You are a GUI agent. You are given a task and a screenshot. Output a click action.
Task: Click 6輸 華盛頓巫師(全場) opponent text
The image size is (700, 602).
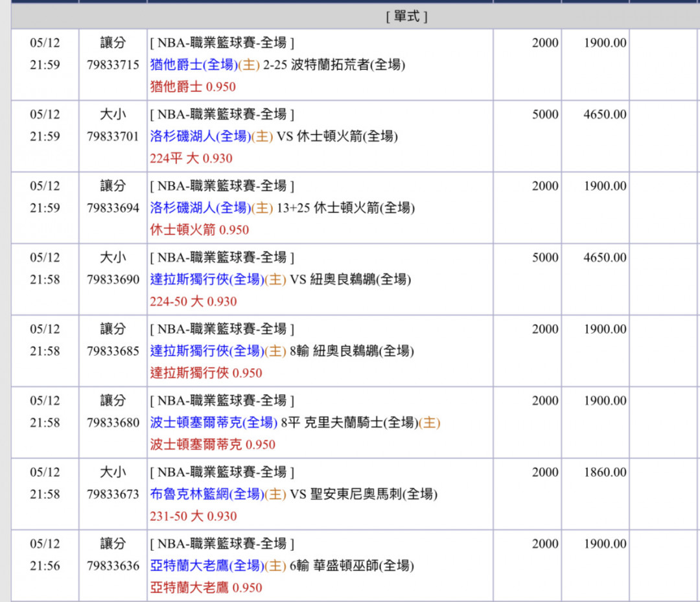[352, 566]
